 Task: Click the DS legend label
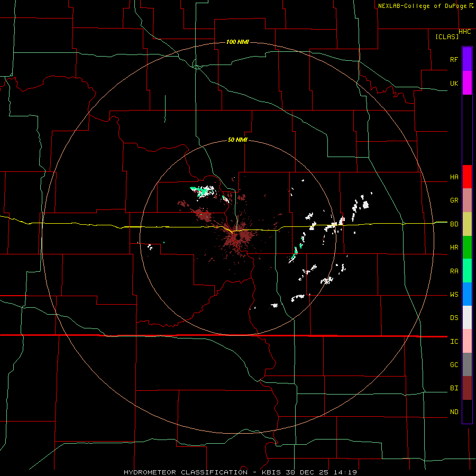(454, 317)
